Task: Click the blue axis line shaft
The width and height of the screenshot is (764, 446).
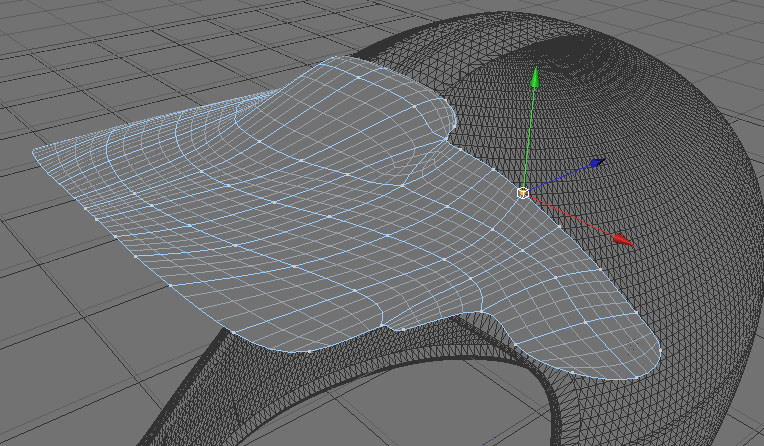Action: click(559, 178)
